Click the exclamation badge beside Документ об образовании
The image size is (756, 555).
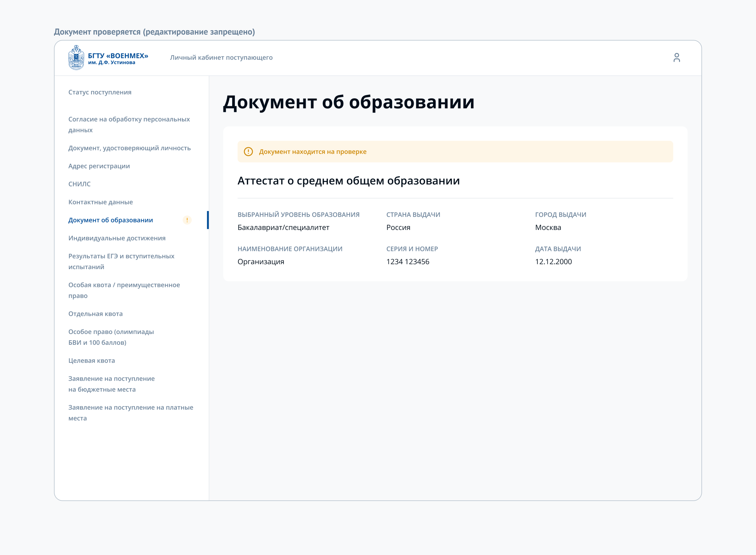pos(187,220)
